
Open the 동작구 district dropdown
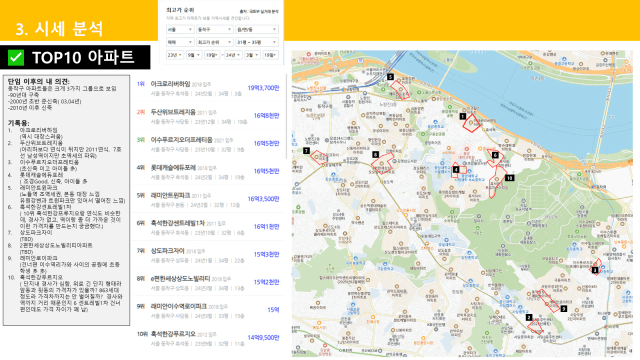tap(215, 29)
